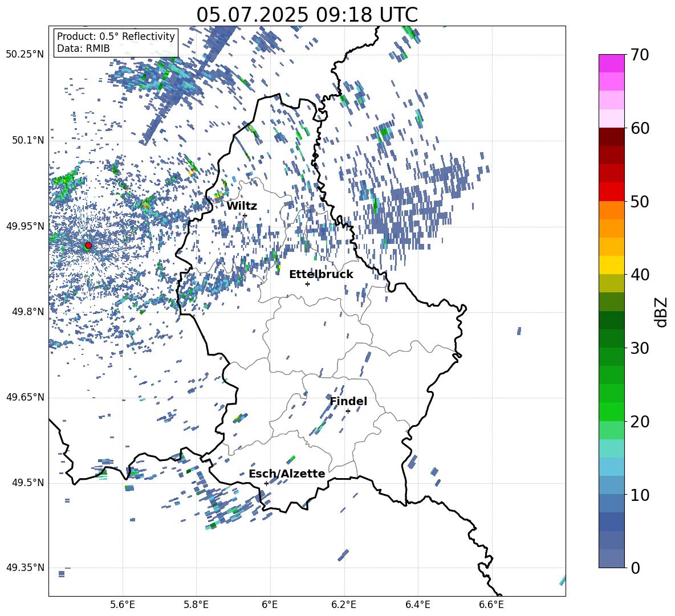The height and width of the screenshot is (616, 675).
Task: Click the bright red colorbar band
Action: [611, 192]
